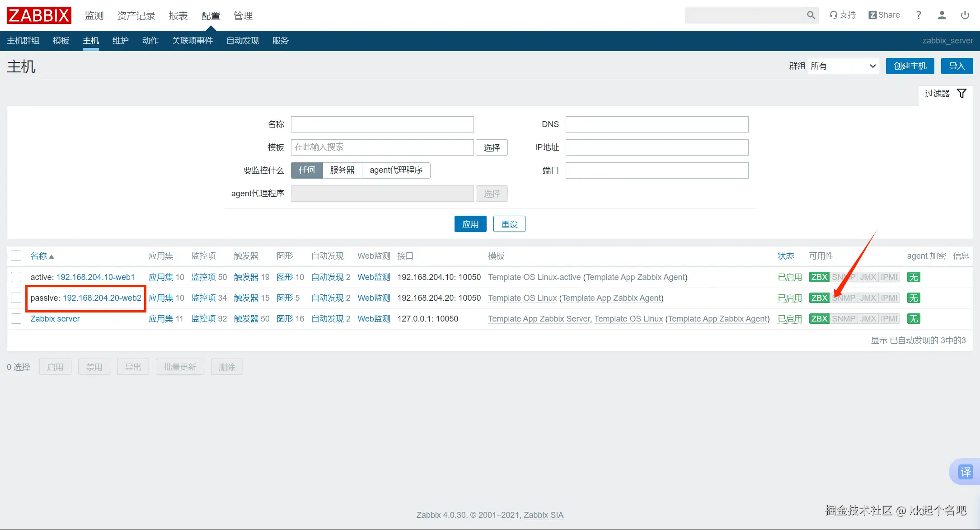
Task: Select checkbox for Zabbix server row
Action: (16, 319)
